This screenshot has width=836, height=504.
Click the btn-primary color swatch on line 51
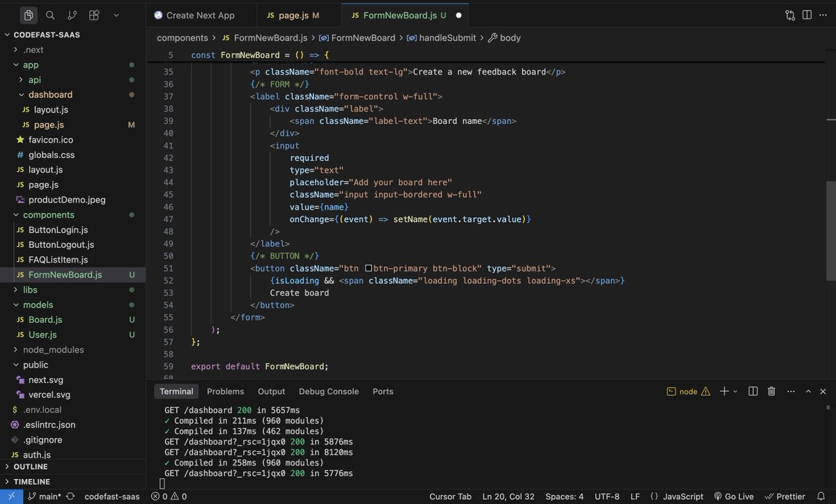tap(368, 268)
